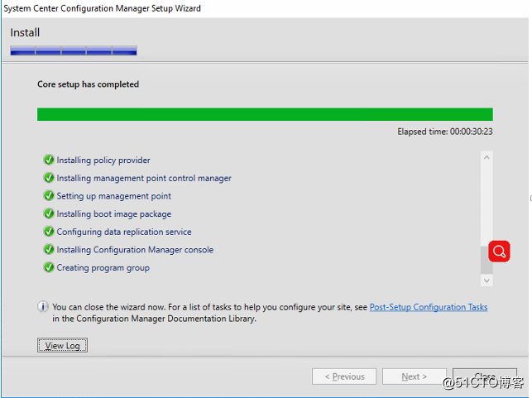This screenshot has width=532, height=398.
Task: Click check icon for Installing Configuration Manager console
Action: pos(49,249)
